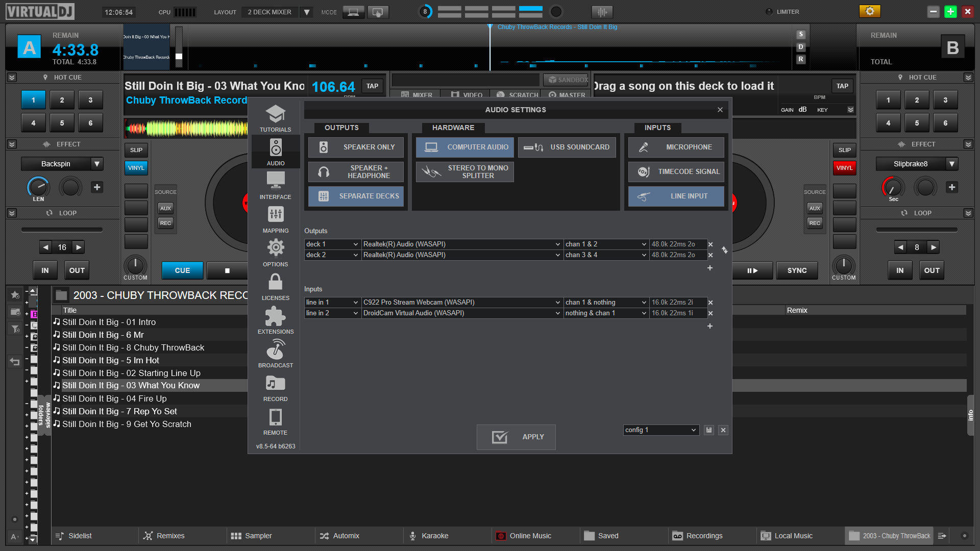Open the deck 1 output type dropdown
980x551 pixels.
[332, 244]
